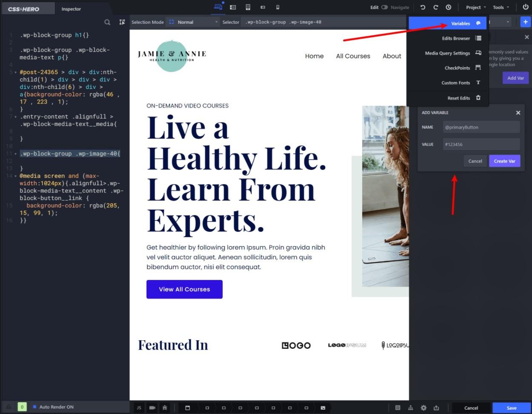This screenshot has height=414, width=532.
Task: Click the LOGOIPSUM featured logo
Action: tap(347, 345)
